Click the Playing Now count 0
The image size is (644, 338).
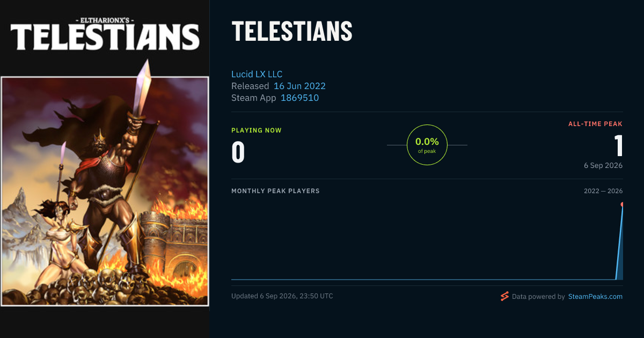tap(238, 152)
